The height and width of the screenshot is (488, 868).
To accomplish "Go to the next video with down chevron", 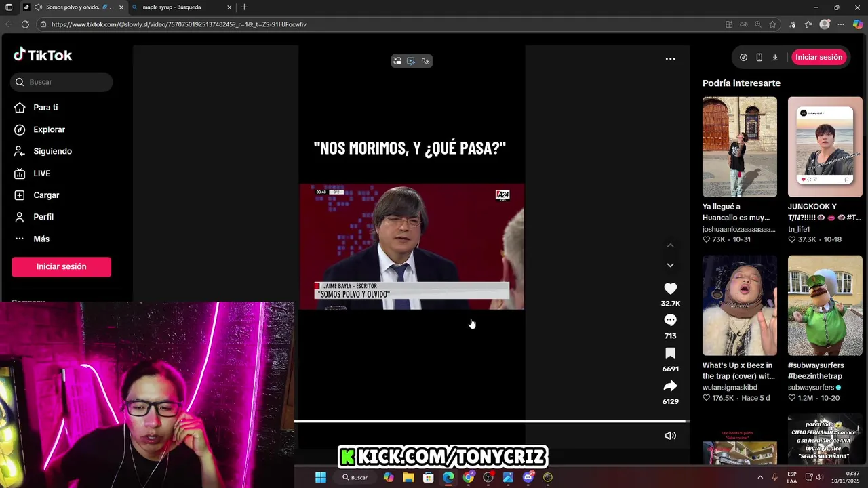I will pos(670,265).
